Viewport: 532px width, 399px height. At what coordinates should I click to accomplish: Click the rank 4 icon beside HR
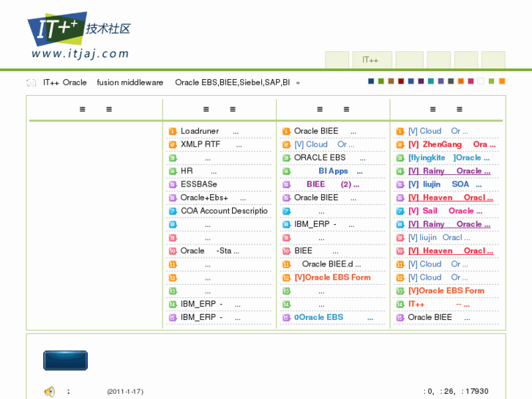coord(173,171)
